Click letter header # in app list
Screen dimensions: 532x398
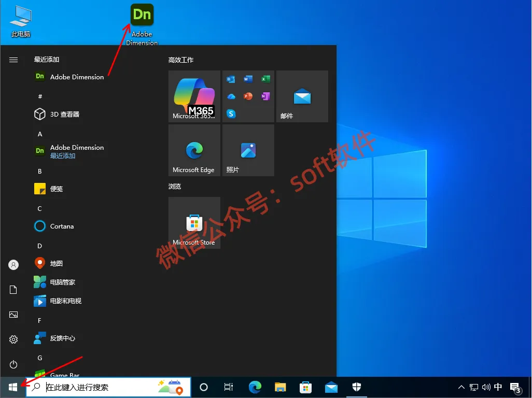click(x=40, y=96)
